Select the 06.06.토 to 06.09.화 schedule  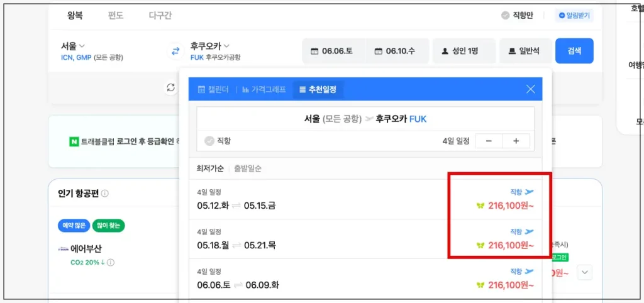coord(365,278)
